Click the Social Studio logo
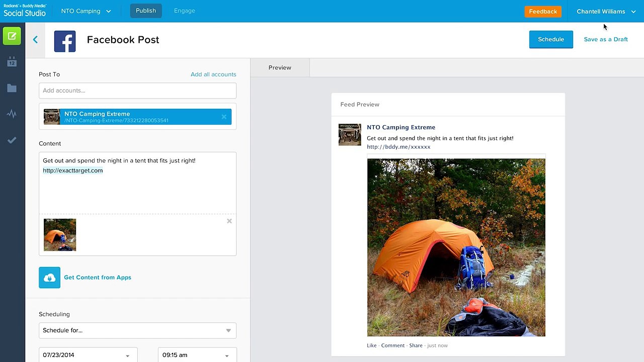 pyautogui.click(x=25, y=11)
